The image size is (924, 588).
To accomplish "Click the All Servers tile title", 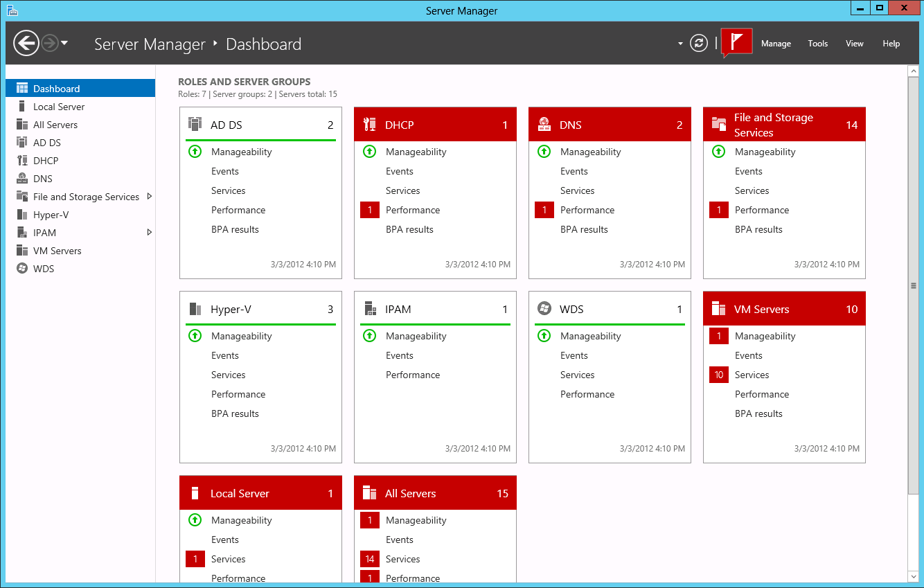I will 410,493.
